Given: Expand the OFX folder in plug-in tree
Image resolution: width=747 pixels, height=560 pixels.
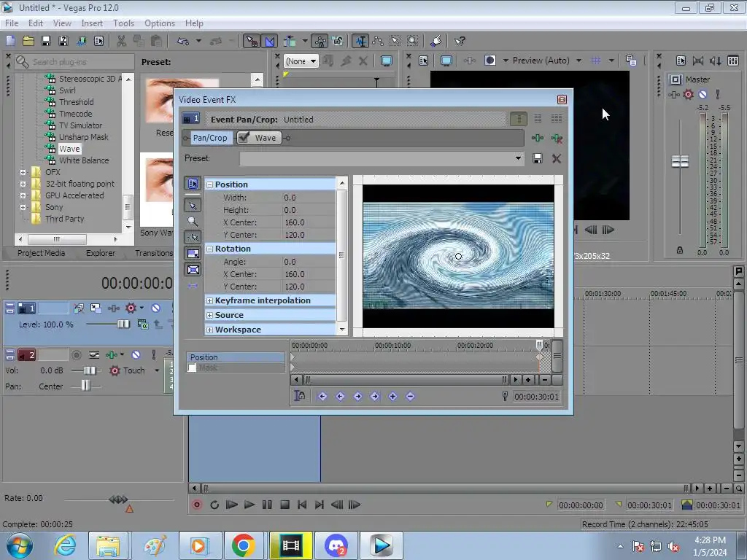Looking at the screenshot, I should coord(23,172).
